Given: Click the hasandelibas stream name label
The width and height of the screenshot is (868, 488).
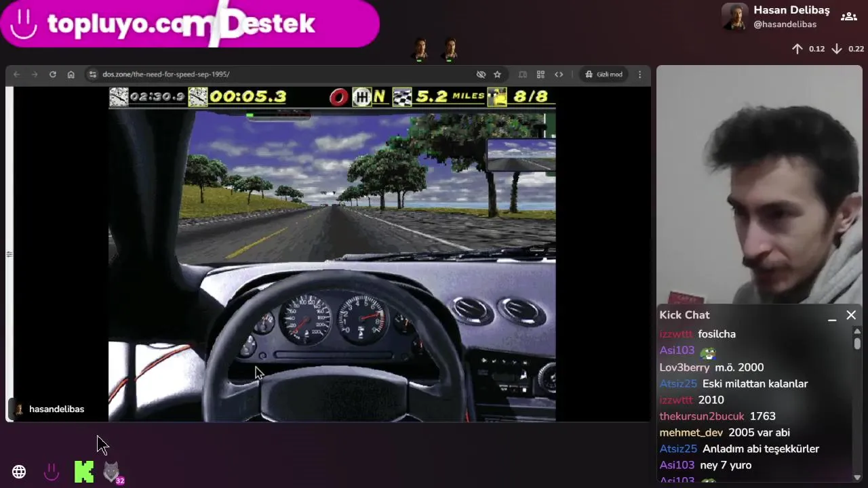Looking at the screenshot, I should pos(56,409).
